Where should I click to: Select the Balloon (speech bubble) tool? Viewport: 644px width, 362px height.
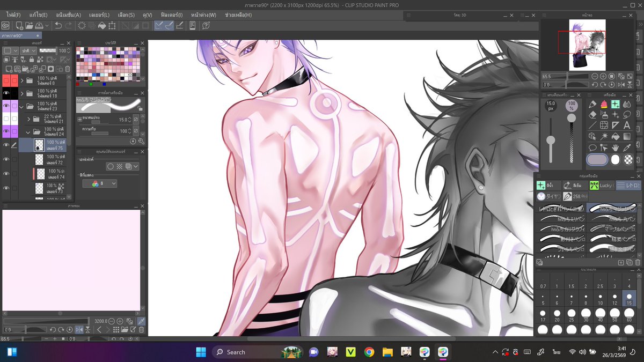click(x=593, y=147)
